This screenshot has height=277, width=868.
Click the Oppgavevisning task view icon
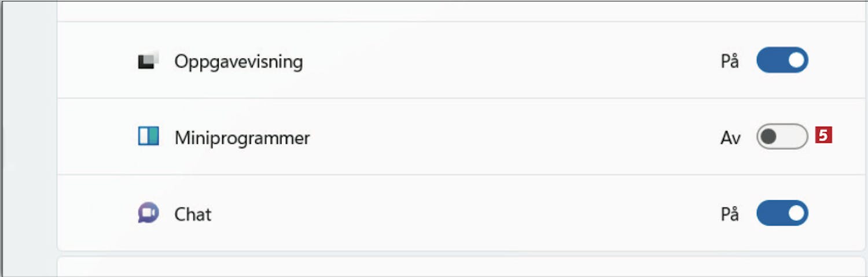click(x=148, y=61)
